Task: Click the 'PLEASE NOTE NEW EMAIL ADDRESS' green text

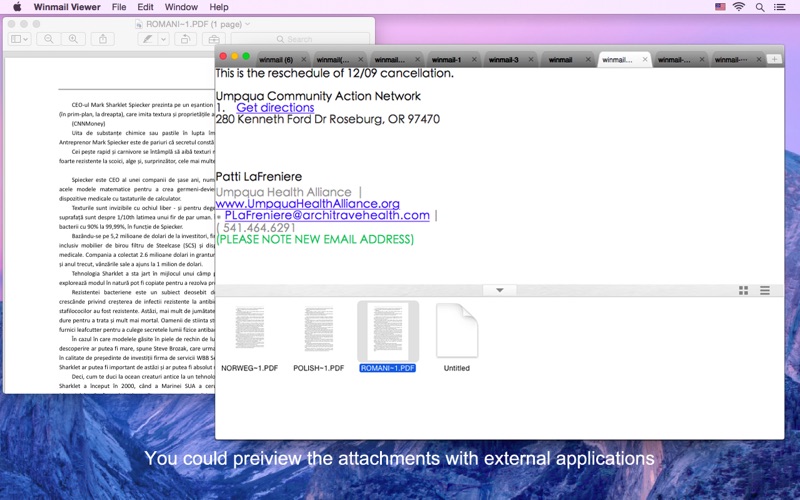Action: coord(315,239)
